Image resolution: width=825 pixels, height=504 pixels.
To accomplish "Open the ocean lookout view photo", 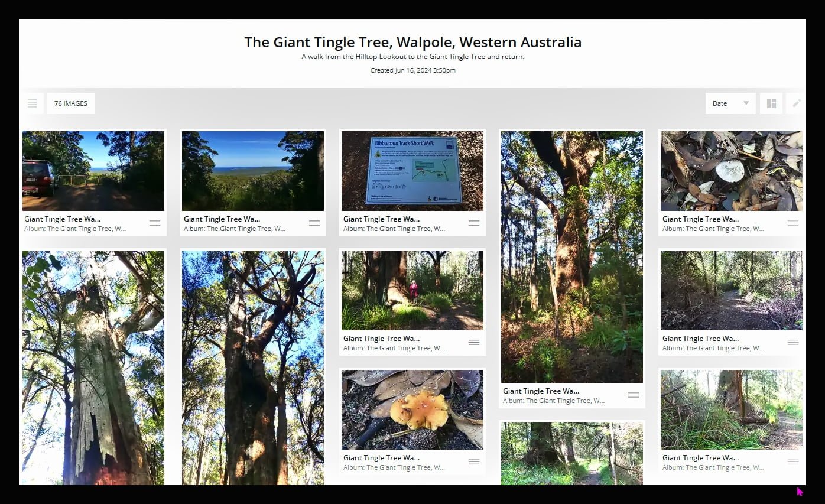I will point(253,171).
